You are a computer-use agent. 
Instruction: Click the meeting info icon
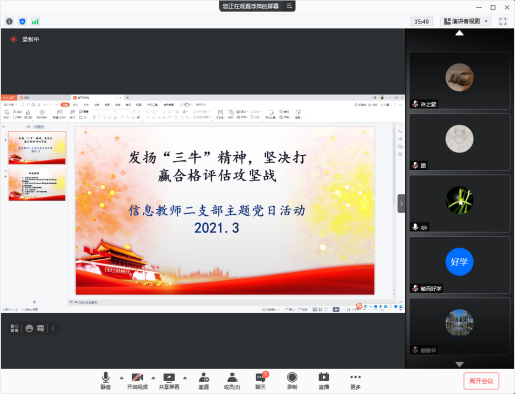point(9,22)
